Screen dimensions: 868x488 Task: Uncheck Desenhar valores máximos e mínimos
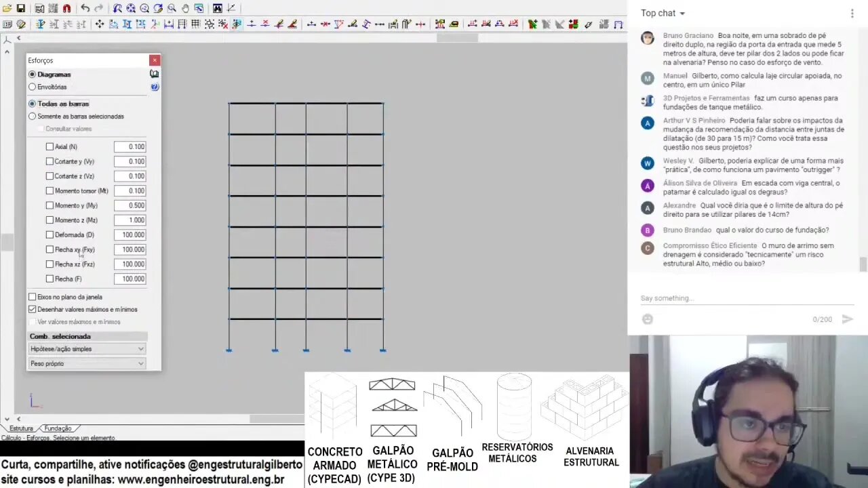coord(33,309)
